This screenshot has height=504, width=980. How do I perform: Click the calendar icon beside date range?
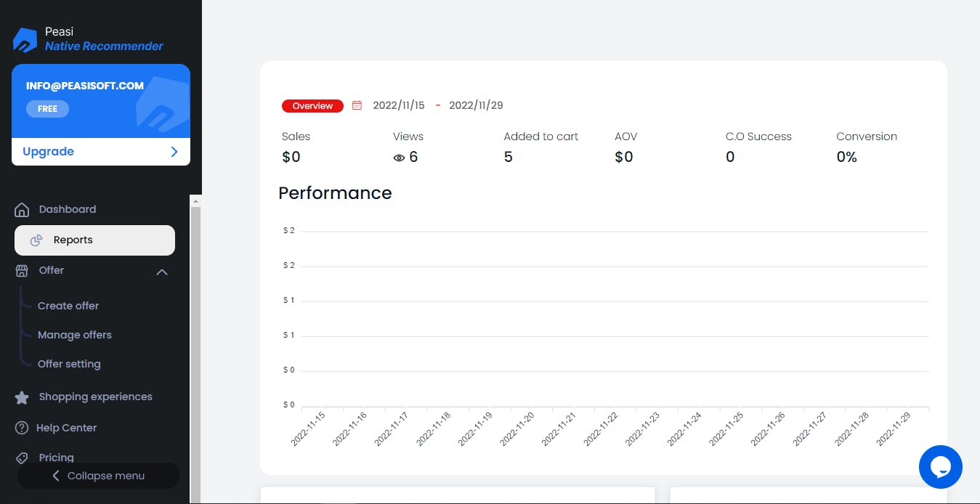point(357,105)
